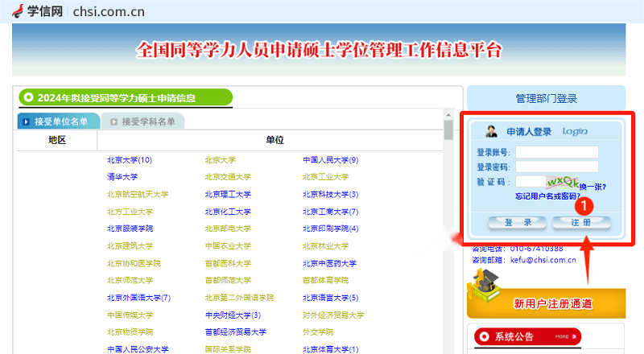Click the arrow icon on 接受学科名单 tab

pyautogui.click(x=114, y=122)
